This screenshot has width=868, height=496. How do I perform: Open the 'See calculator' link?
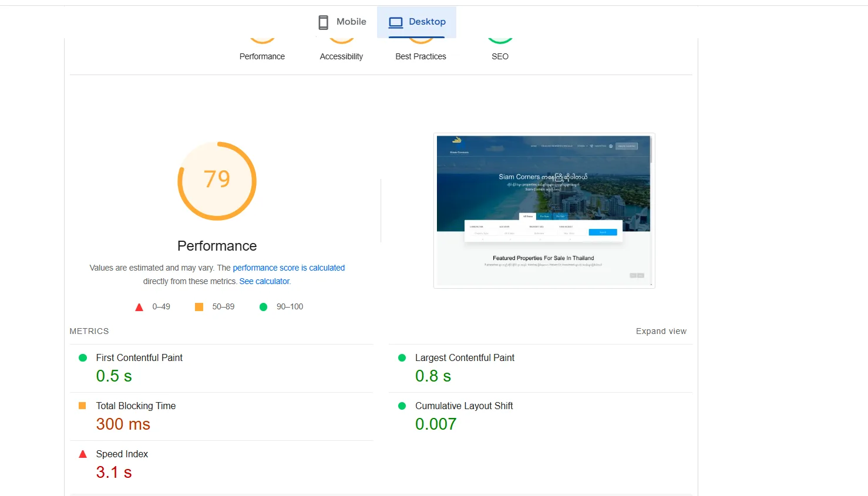(x=264, y=281)
